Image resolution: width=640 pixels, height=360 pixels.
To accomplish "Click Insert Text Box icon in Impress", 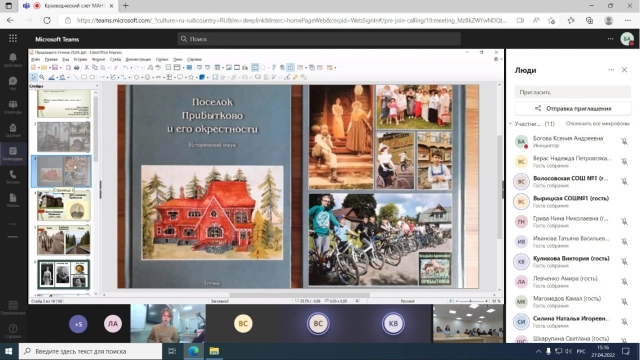I will point(255,68).
